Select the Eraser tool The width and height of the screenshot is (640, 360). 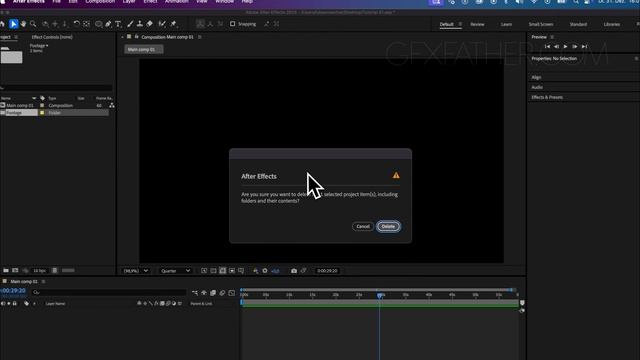point(149,24)
